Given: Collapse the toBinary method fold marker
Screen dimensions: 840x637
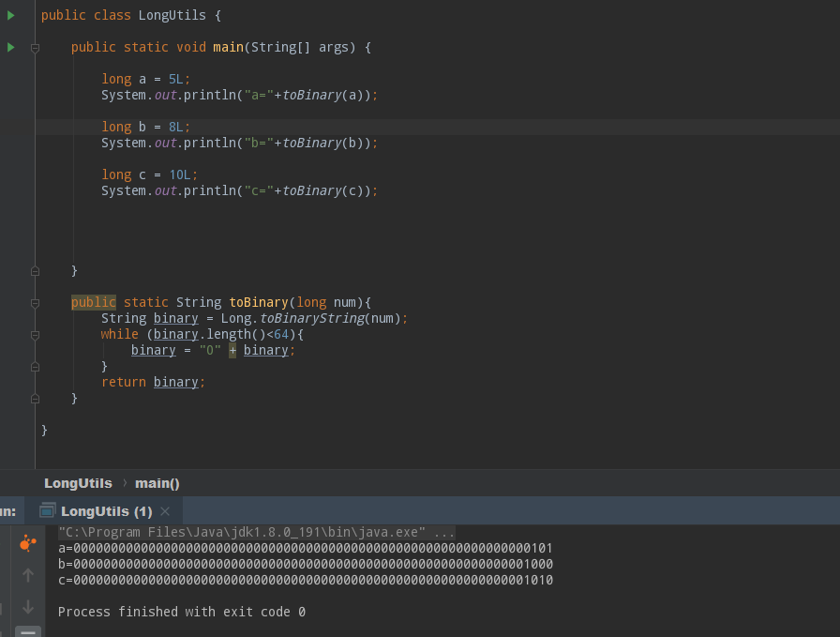Looking at the screenshot, I should 35,303.
